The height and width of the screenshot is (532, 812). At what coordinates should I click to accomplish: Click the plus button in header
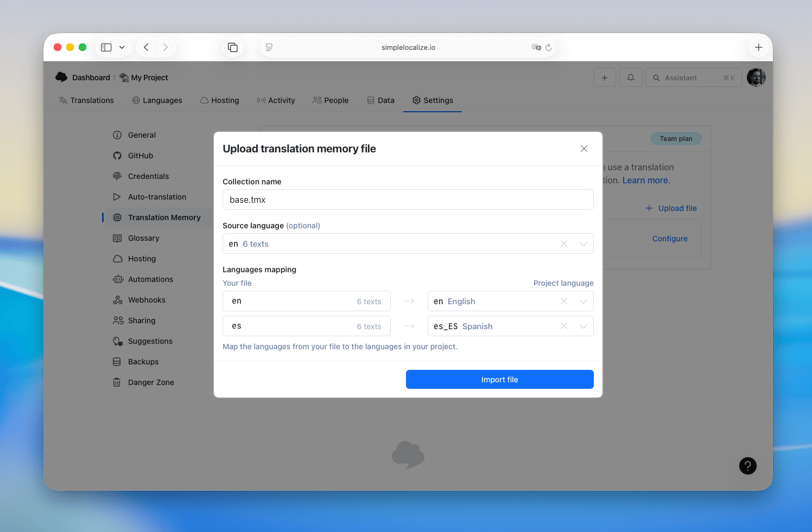click(604, 78)
